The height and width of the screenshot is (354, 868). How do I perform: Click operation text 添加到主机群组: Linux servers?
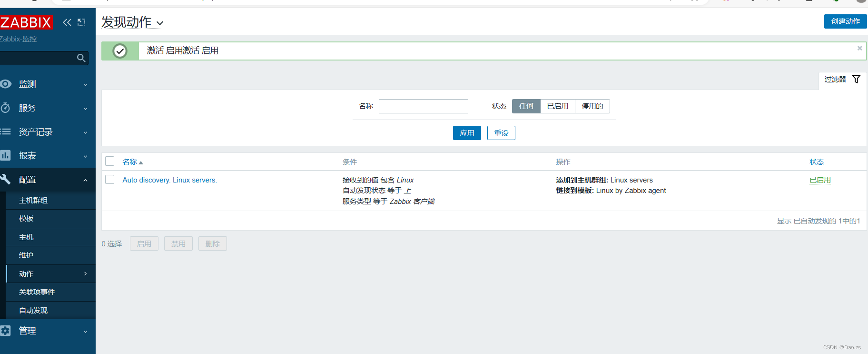(x=604, y=180)
